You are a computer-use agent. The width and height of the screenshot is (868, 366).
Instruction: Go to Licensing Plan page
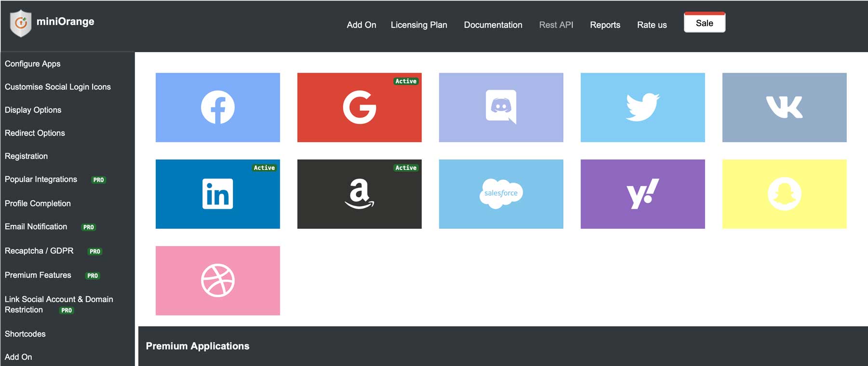419,25
